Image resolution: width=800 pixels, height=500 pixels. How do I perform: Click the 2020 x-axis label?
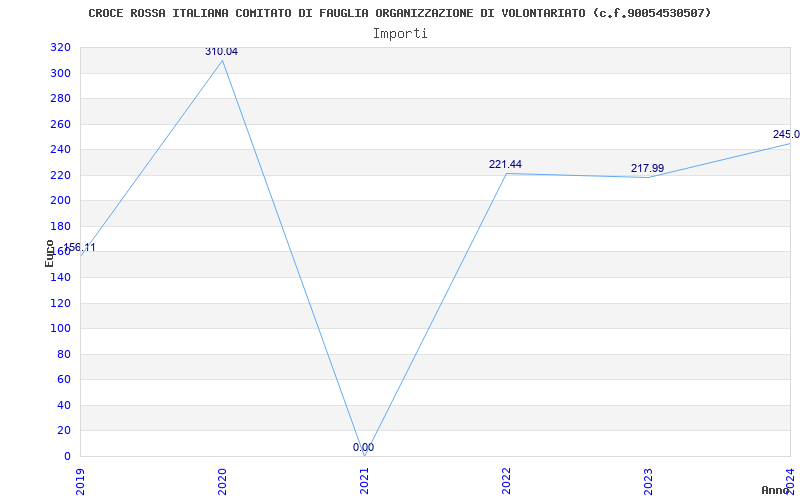point(222,482)
